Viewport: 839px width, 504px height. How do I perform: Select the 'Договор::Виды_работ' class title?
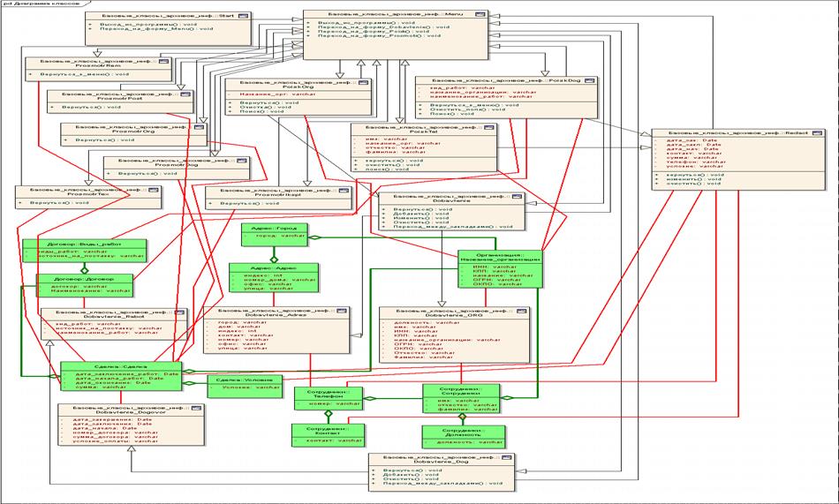point(84,244)
